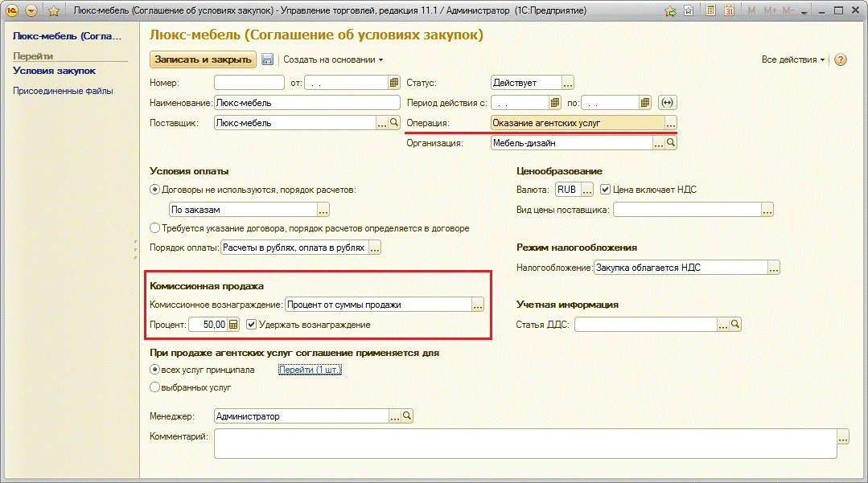Expand 'Создать на основании' dropdown

pyautogui.click(x=333, y=59)
